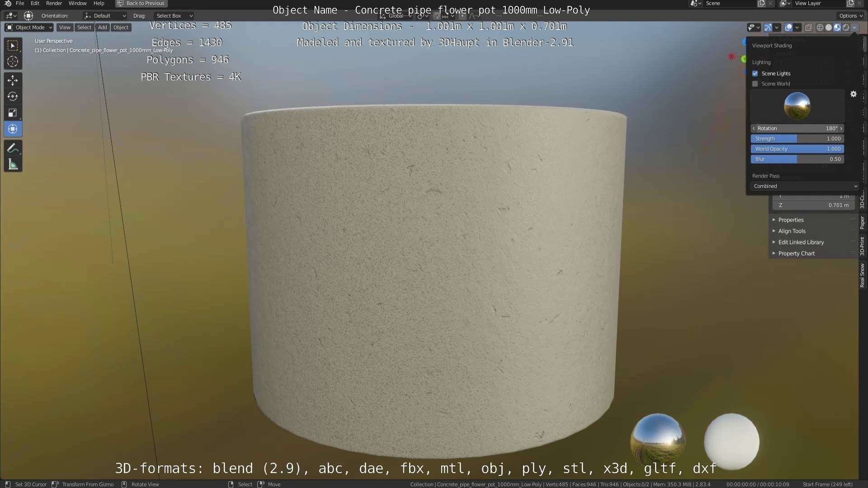
Task: Adjust the Blur slider
Action: point(797,159)
